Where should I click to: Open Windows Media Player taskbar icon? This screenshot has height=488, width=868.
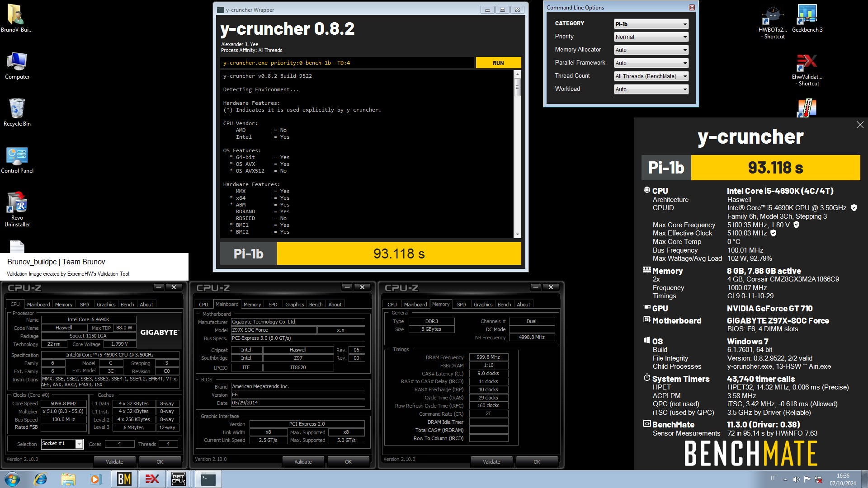[x=95, y=479]
